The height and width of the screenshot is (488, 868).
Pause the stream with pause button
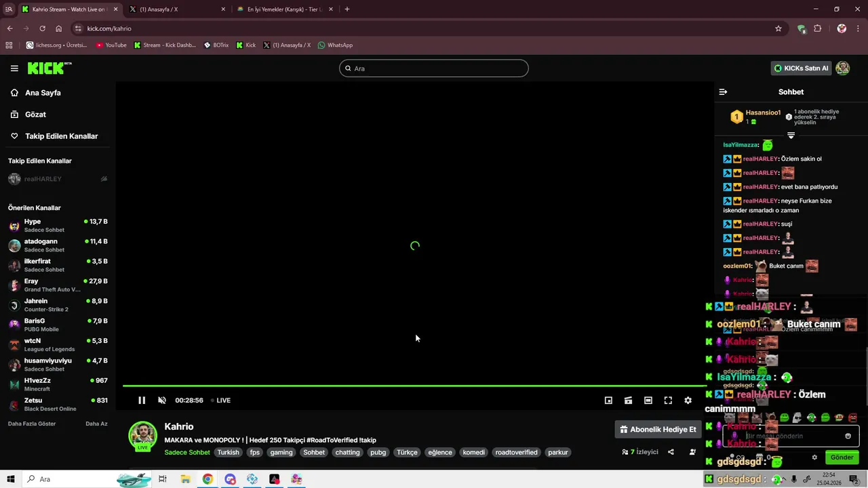tap(142, 401)
